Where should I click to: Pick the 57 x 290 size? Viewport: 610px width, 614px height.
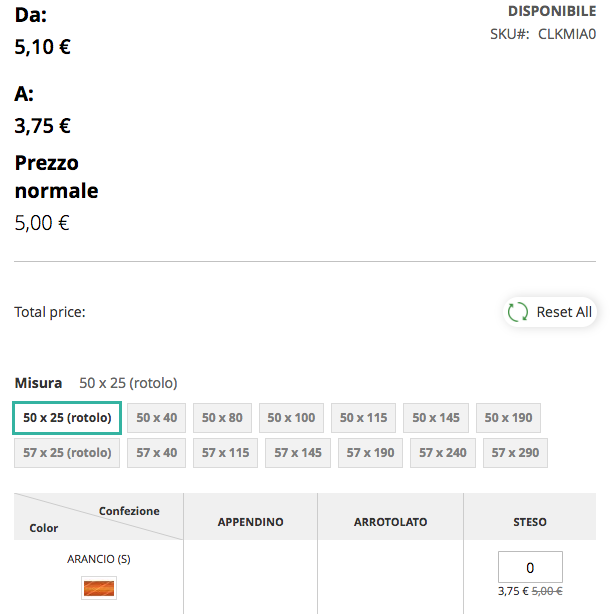tap(515, 453)
